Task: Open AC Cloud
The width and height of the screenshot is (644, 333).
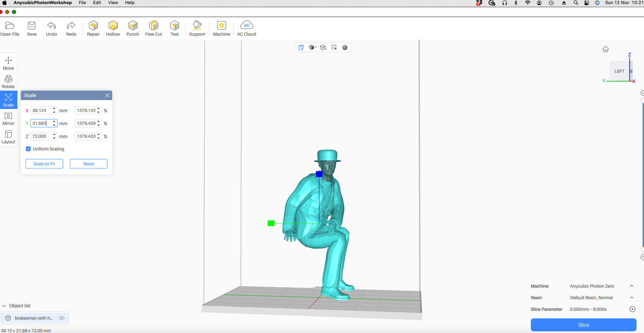Action: [x=246, y=28]
